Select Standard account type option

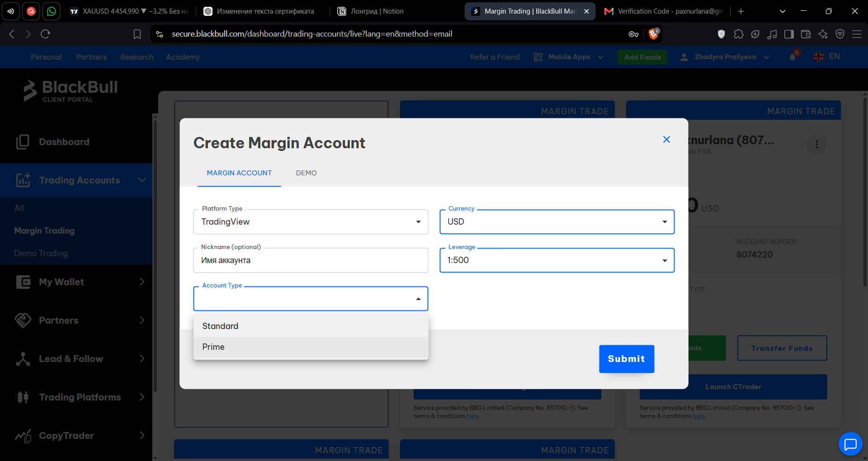[311, 326]
